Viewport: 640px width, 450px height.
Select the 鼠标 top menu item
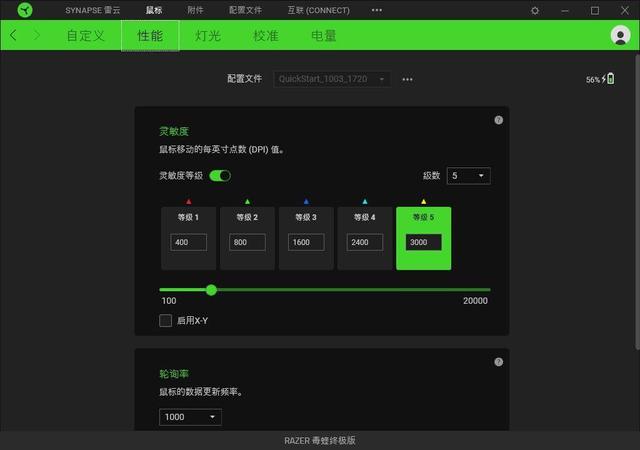coord(154,10)
